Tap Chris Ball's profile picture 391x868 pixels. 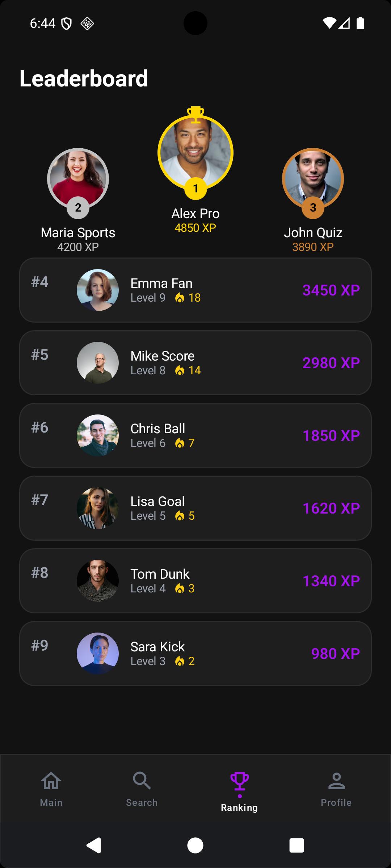[98, 435]
